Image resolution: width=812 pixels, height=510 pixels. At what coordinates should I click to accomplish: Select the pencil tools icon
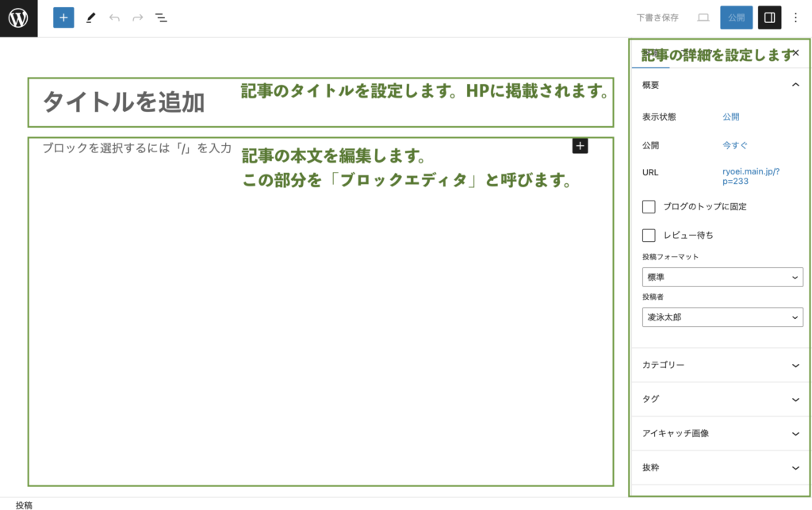pos(90,17)
